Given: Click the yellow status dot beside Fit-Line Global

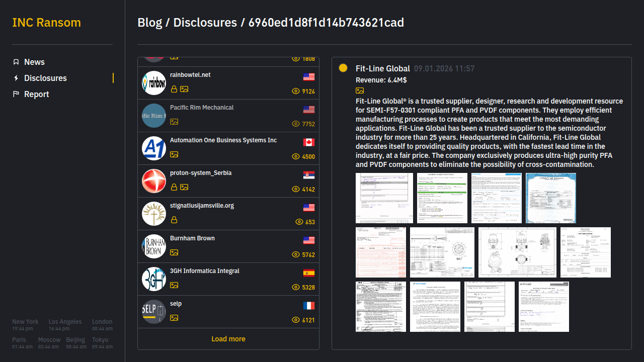Looking at the screenshot, I should point(343,68).
